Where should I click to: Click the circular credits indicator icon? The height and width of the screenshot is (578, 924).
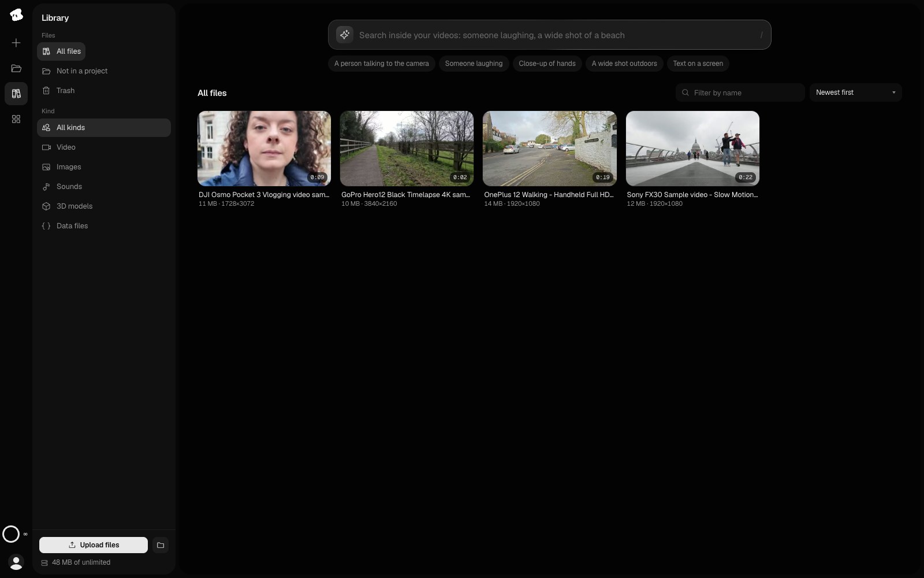click(x=11, y=534)
